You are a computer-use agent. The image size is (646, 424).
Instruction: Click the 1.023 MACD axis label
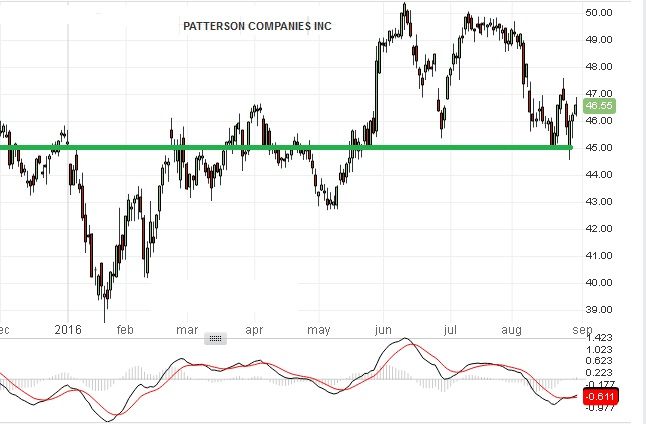click(599, 350)
